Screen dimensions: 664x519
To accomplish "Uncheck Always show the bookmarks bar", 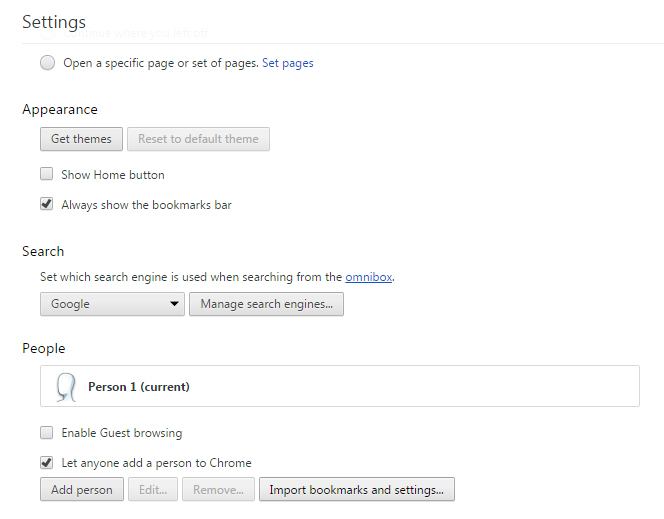I will tap(47, 204).
